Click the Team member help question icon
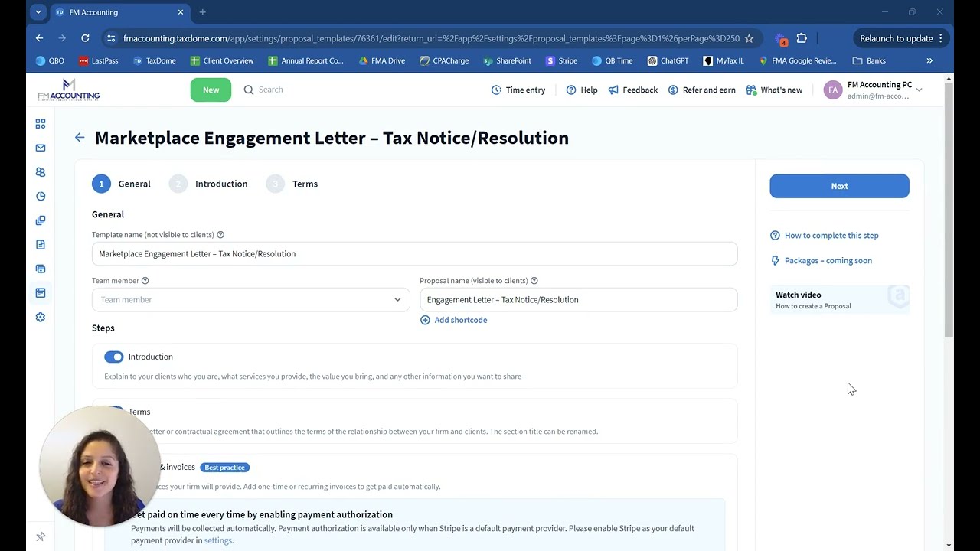 coord(145,281)
